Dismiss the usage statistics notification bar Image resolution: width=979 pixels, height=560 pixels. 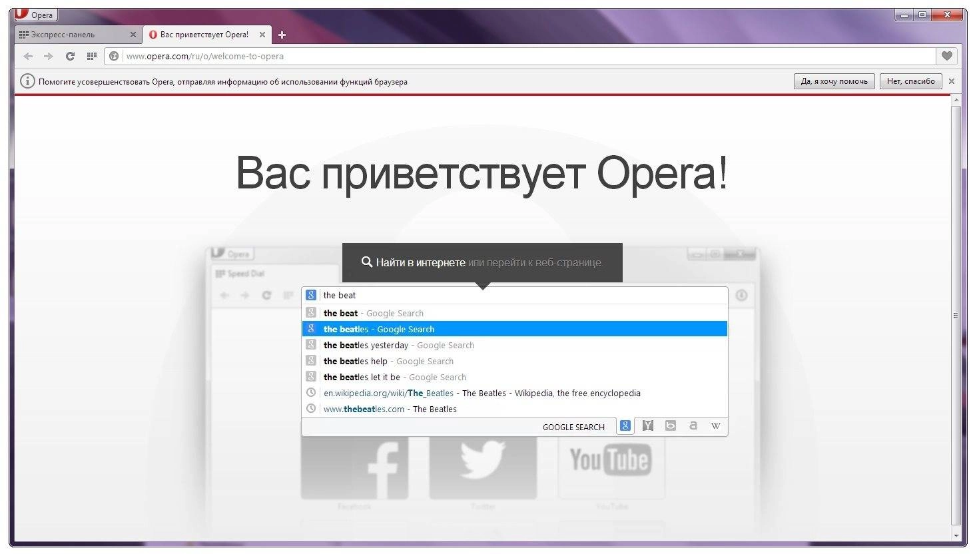point(952,81)
